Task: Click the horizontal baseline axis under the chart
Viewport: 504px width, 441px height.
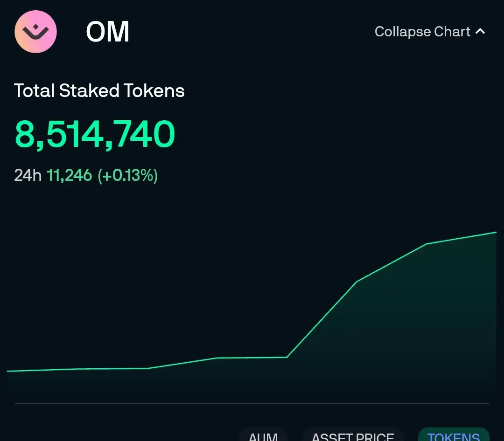Action: [x=252, y=403]
